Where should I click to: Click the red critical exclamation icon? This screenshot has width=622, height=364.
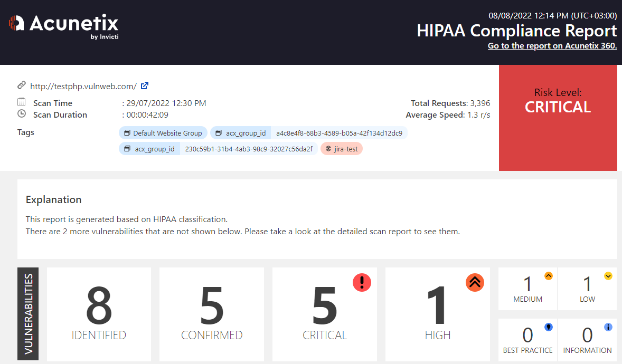tap(362, 282)
